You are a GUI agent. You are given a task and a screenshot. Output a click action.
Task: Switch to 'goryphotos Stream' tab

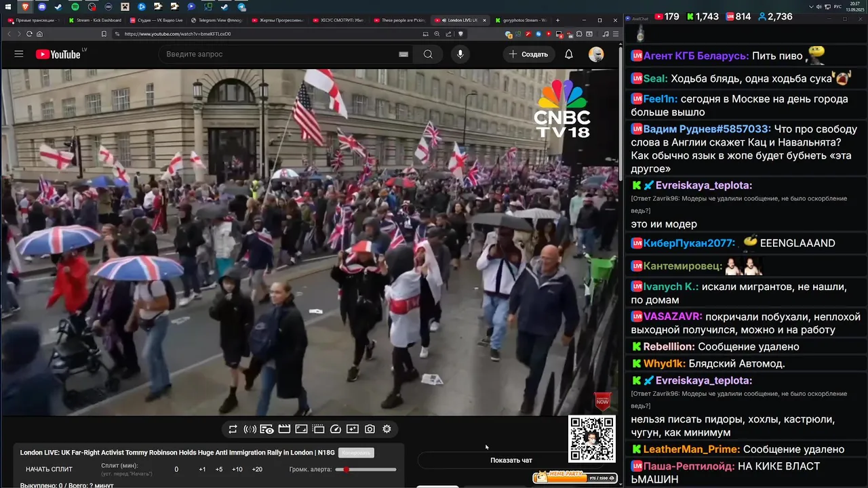[x=522, y=20]
